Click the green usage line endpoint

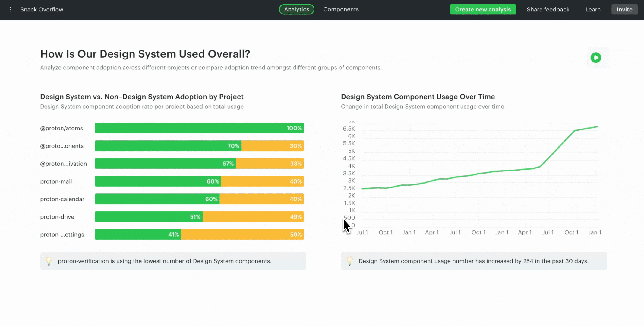(597, 127)
